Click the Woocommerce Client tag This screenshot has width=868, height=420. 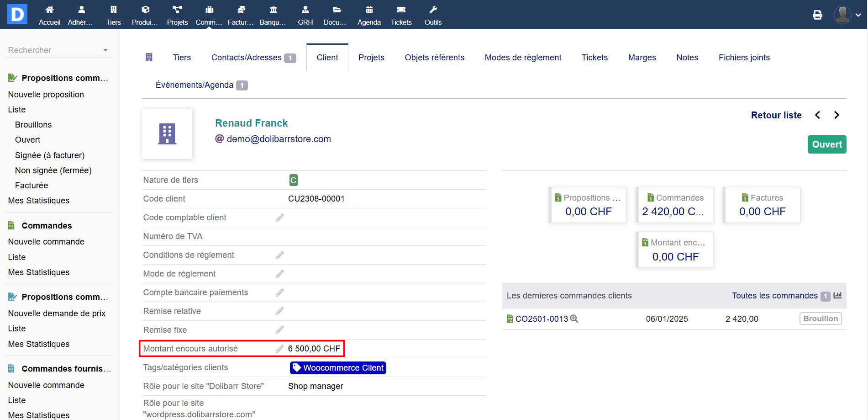point(338,368)
